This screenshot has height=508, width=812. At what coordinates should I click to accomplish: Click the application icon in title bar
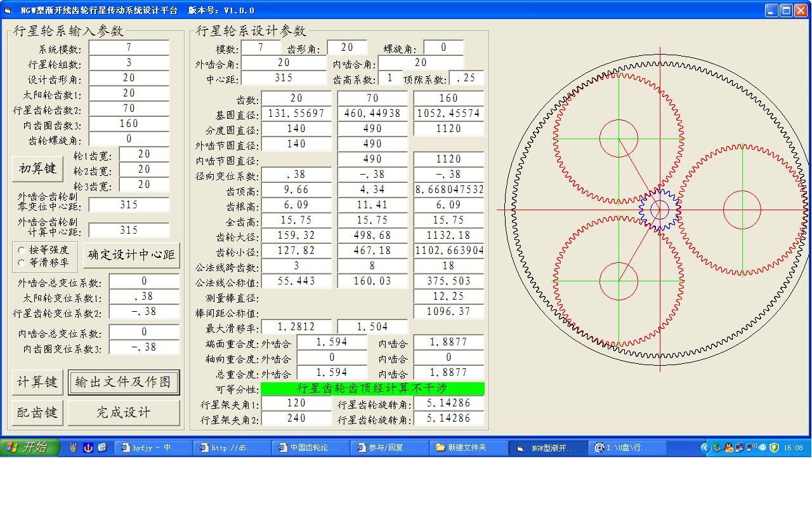point(8,11)
